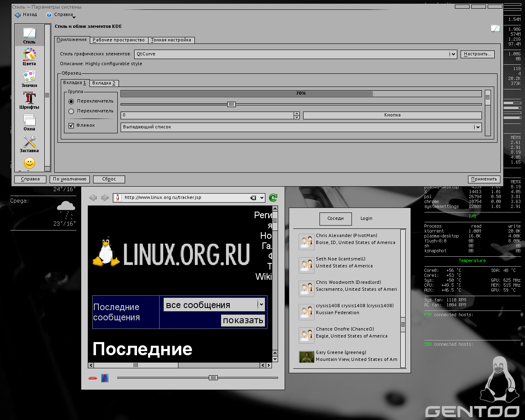
Task: Click crysis1408's avatar icon
Action: (306, 312)
